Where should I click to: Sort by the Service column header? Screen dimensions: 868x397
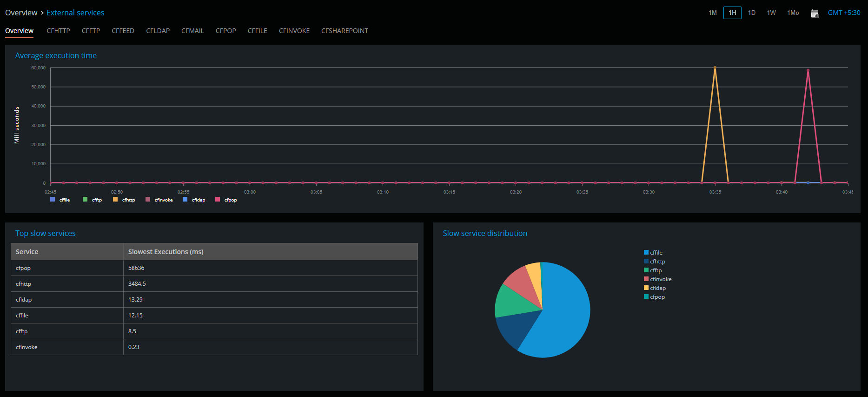(67, 252)
